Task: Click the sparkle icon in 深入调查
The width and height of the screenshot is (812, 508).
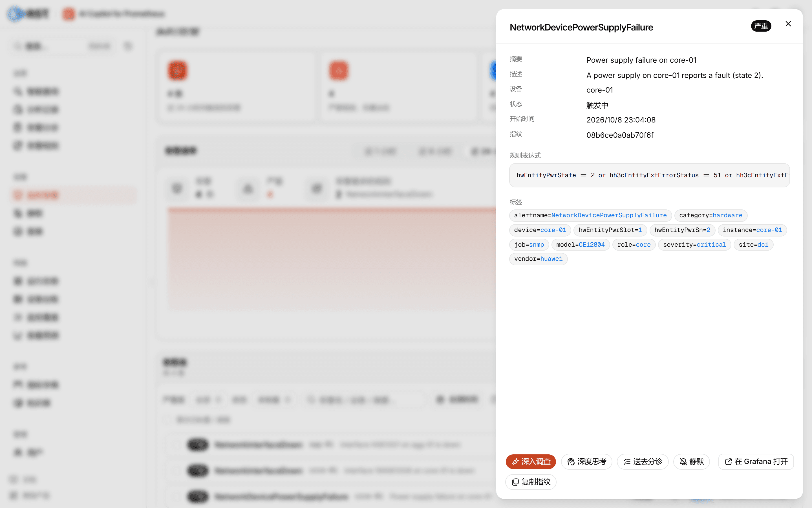Action: 515,462
